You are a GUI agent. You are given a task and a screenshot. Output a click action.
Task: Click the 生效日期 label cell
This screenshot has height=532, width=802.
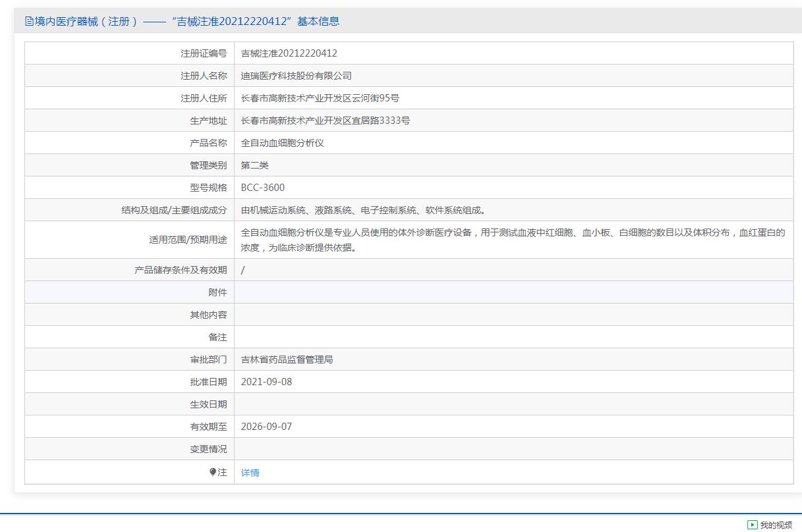coord(130,404)
